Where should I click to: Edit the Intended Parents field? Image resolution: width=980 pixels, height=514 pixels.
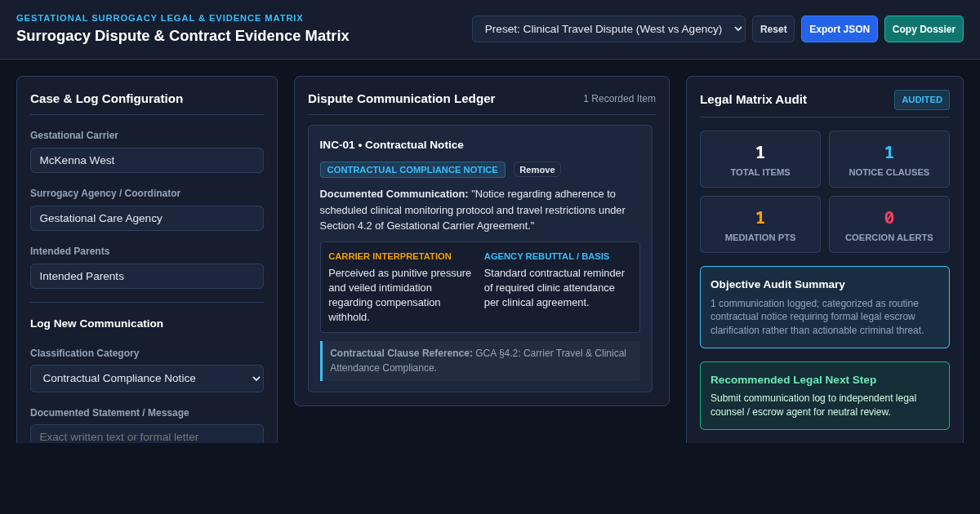[x=147, y=276]
